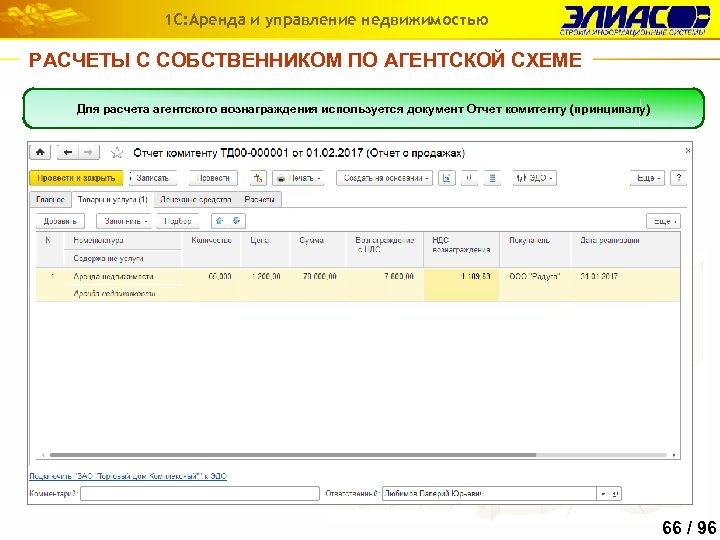Screen dimensions: 720x540
Task: Expand the Заполнить dropdown
Action: (x=124, y=221)
